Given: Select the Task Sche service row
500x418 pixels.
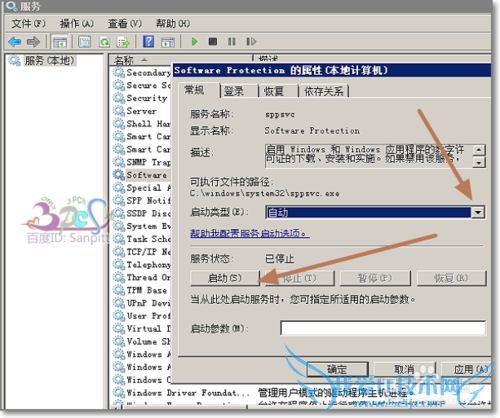Looking at the screenshot, I should click(142, 239).
